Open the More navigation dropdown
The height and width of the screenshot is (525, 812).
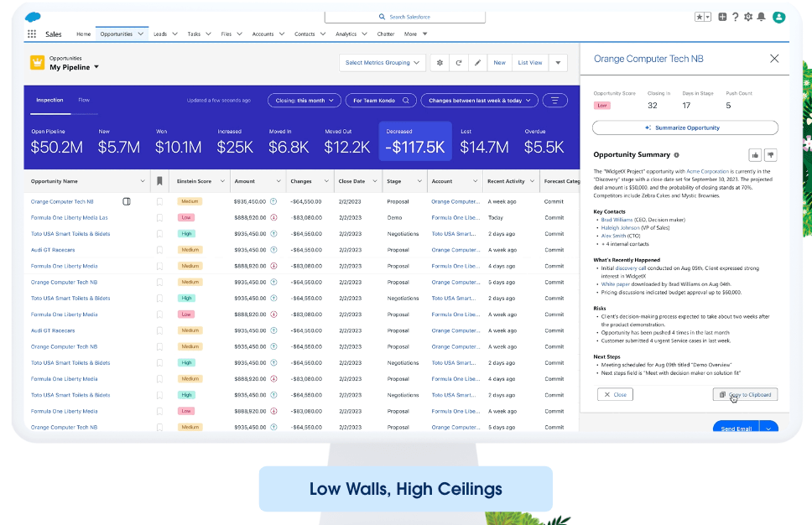[x=416, y=34]
